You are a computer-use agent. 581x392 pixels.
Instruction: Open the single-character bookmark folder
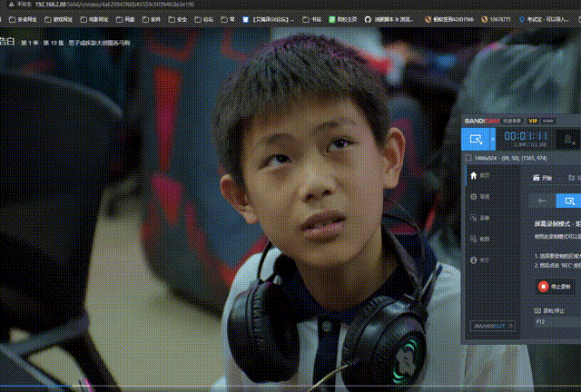[228, 19]
